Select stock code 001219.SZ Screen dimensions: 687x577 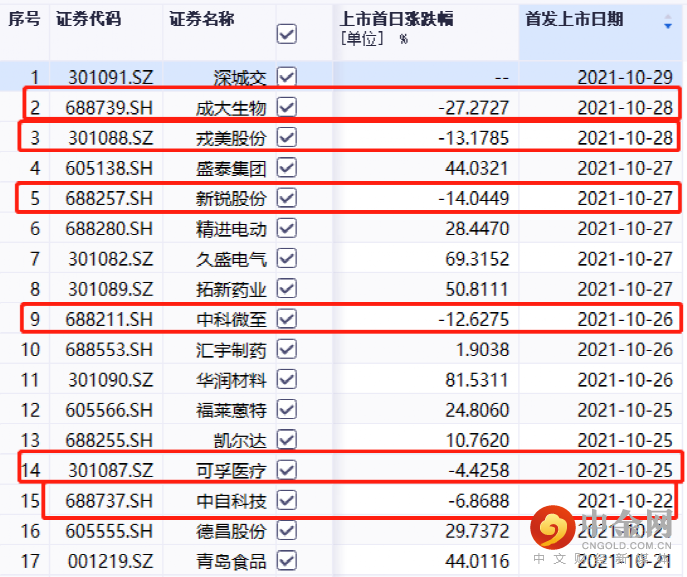click(110, 562)
